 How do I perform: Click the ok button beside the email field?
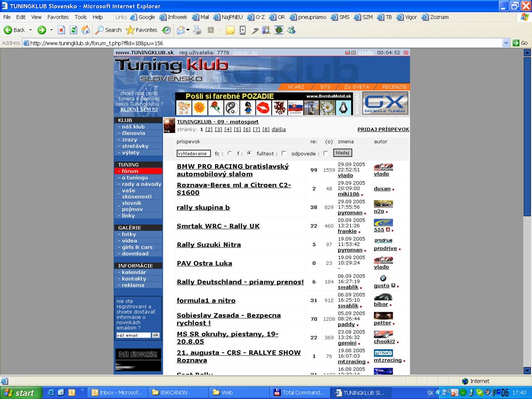[x=155, y=335]
